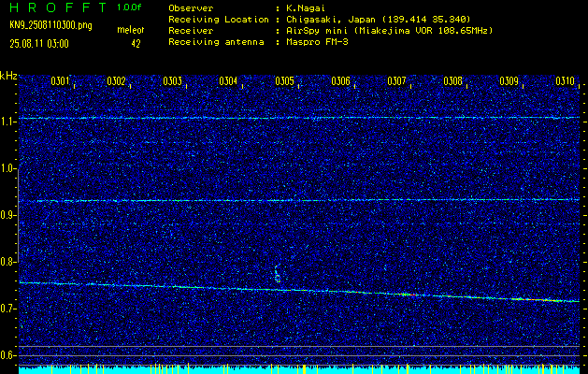This screenshot has width=588, height=374.
Task: Click the horizontal carrier line near 0.93 kHz
Action: click(x=299, y=200)
